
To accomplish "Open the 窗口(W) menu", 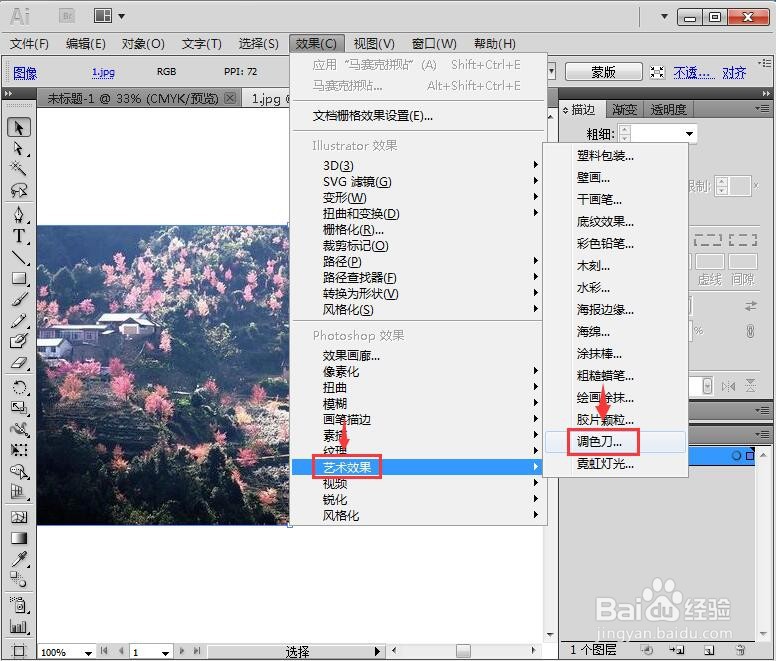I will point(434,44).
